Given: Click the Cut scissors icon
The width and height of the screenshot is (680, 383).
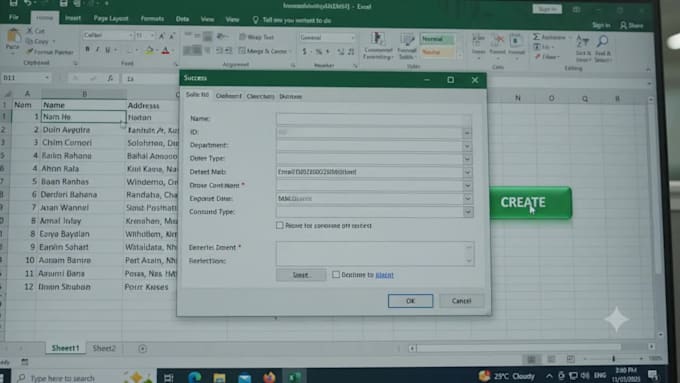Looking at the screenshot, I should coord(29,31).
